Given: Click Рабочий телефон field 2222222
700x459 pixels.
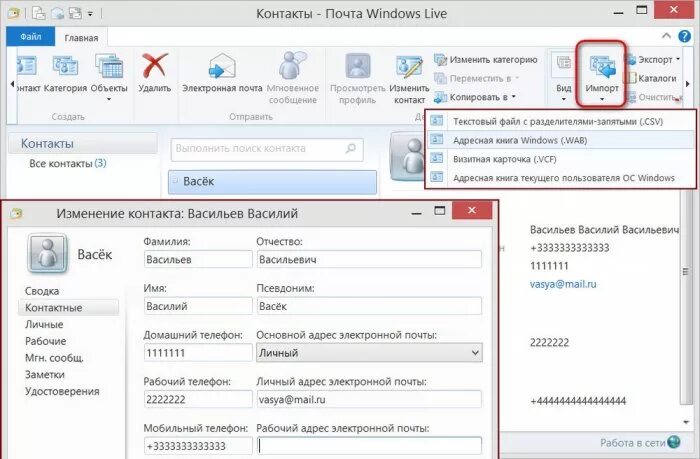Looking at the screenshot, I should [x=198, y=399].
